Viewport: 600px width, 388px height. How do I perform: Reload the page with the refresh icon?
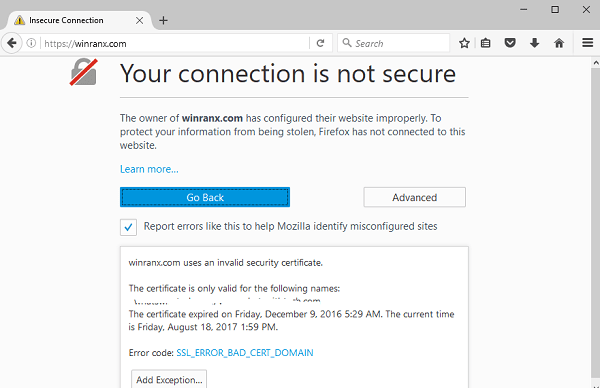[321, 43]
